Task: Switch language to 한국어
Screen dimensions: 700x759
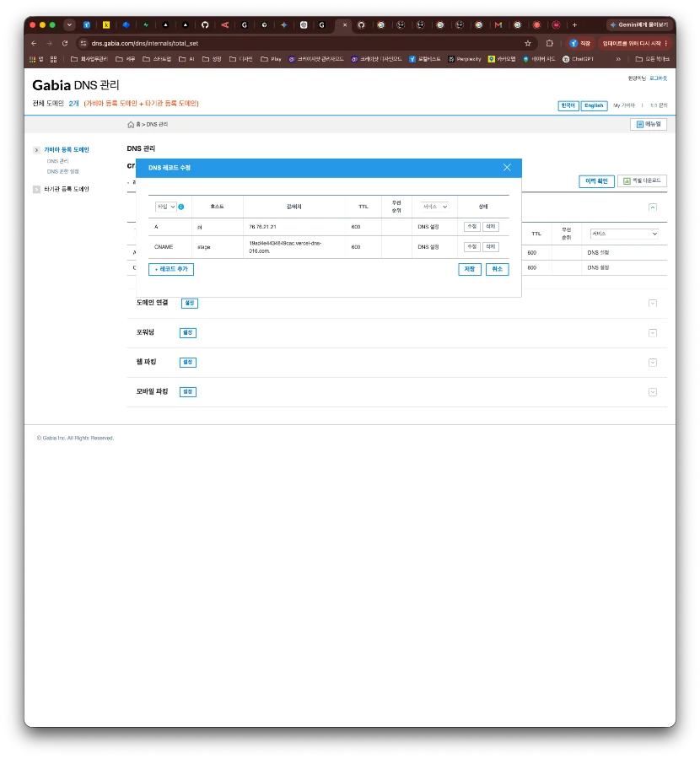Action: coord(568,105)
